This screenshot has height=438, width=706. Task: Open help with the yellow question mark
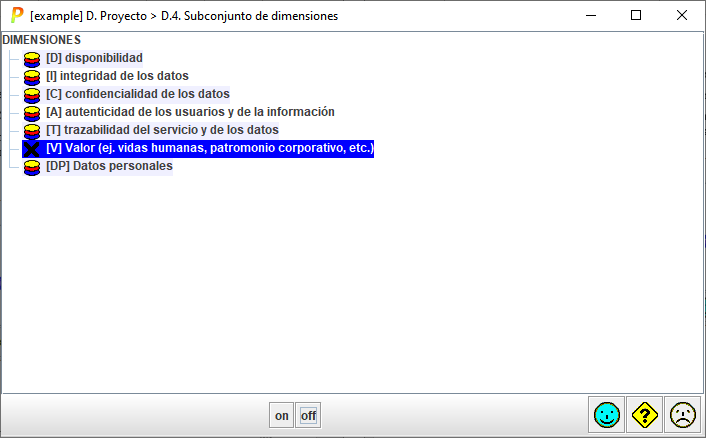(x=644, y=415)
